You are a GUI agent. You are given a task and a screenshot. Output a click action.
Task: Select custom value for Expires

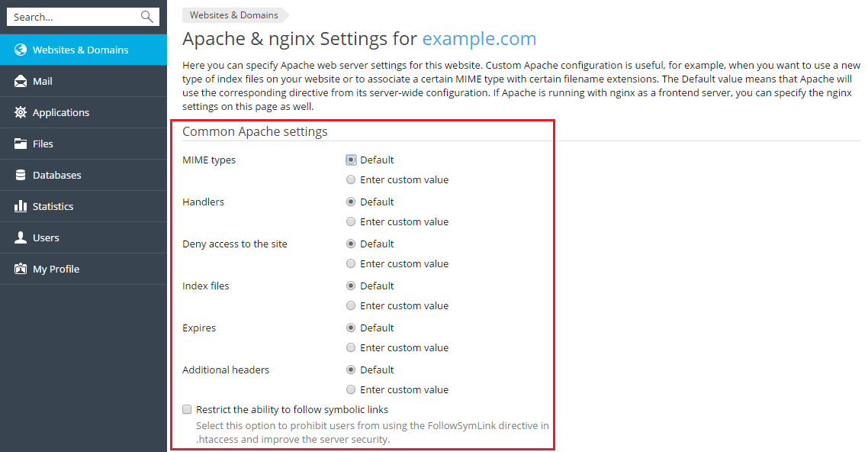coord(351,348)
